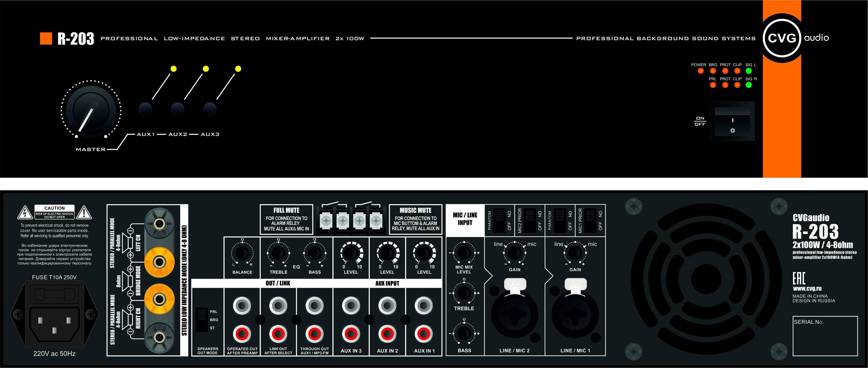Click the LINE / MIC 1 GAIN knob
Image resolution: width=868 pixels, height=368 pixels.
[575, 253]
